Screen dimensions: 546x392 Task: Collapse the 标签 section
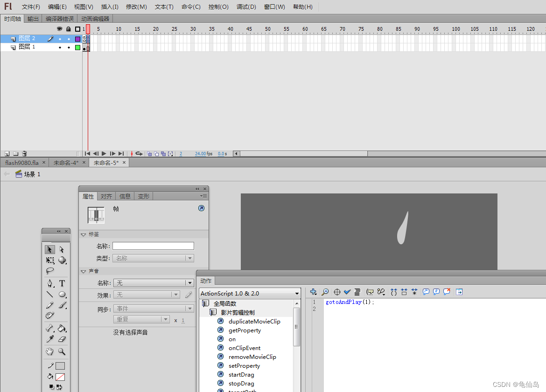[83, 234]
